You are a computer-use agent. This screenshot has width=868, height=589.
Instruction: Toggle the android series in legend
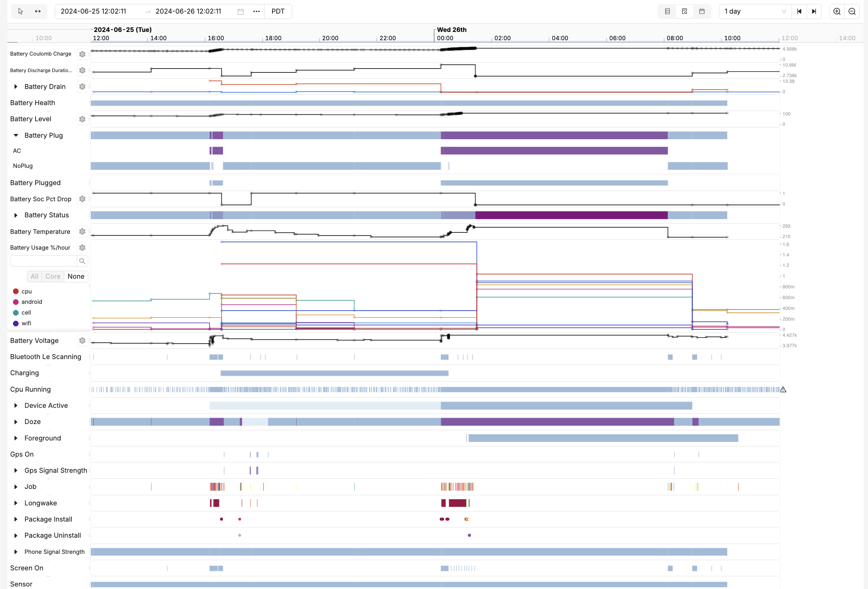coord(28,302)
